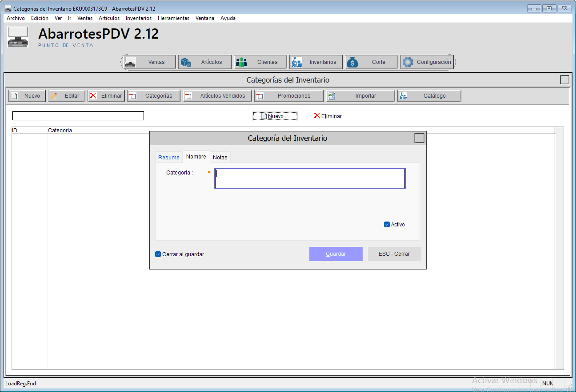Screen dimensions: 576x392
Task: Open the Ayuda menu
Action: click(228, 18)
